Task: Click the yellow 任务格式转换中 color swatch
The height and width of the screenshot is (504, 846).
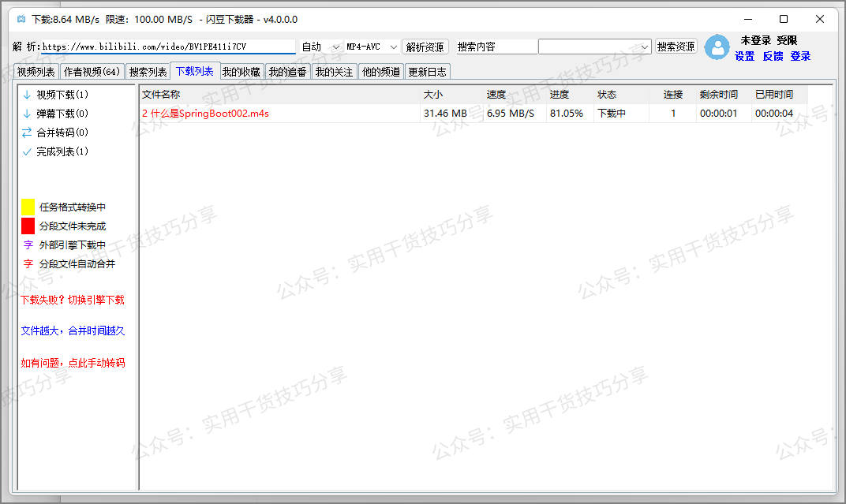Action: coord(26,206)
